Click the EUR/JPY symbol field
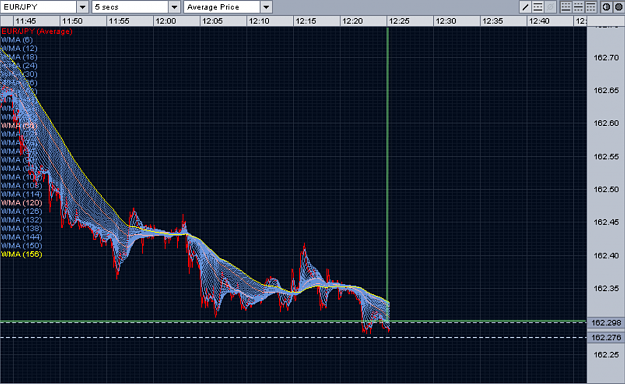Screen dimensions: 625x384 coord(39,7)
